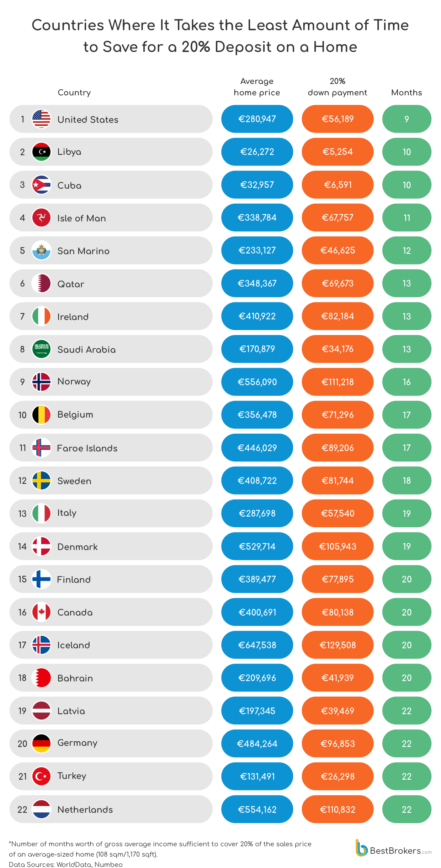Click the Faroe Islands flag icon
Image resolution: width=441 pixels, height=868 pixels.
(41, 448)
